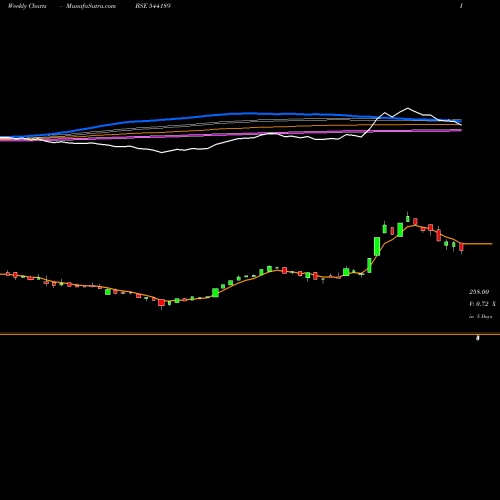Click the last red candlestick on the right
500x500 pixels.
[x=461, y=247]
